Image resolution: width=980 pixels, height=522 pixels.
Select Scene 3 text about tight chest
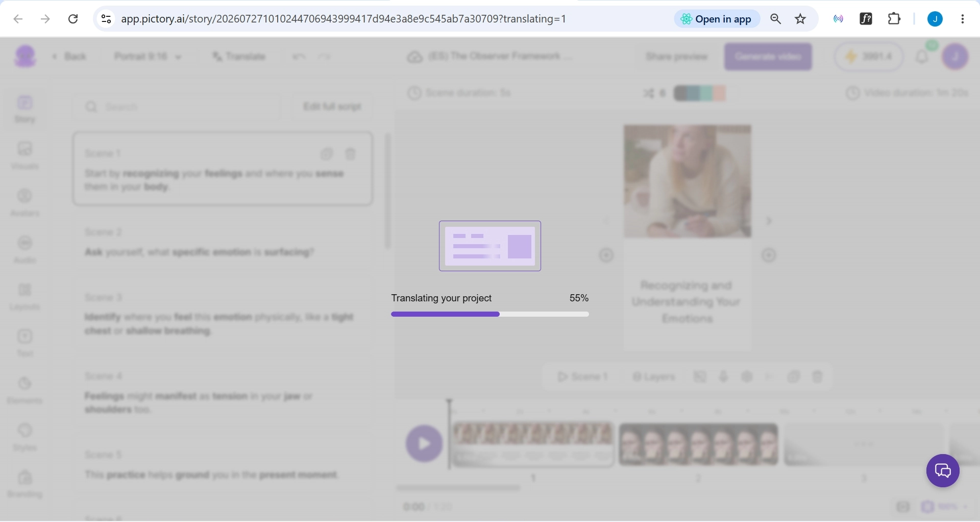(219, 324)
